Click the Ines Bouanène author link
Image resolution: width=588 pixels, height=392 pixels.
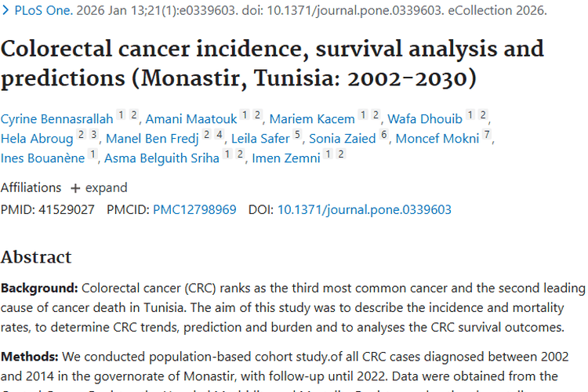click(43, 158)
